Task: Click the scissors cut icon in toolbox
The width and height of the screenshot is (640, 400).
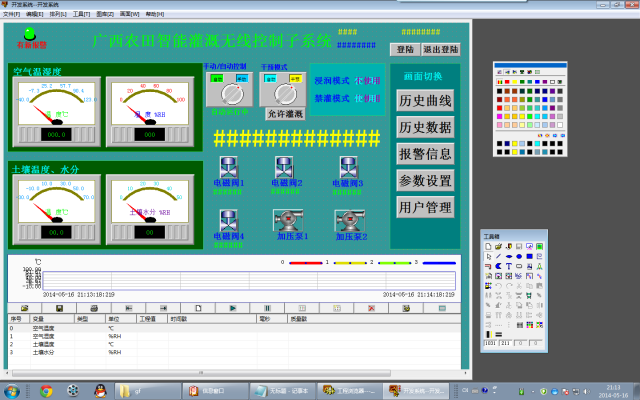Action: click(519, 286)
